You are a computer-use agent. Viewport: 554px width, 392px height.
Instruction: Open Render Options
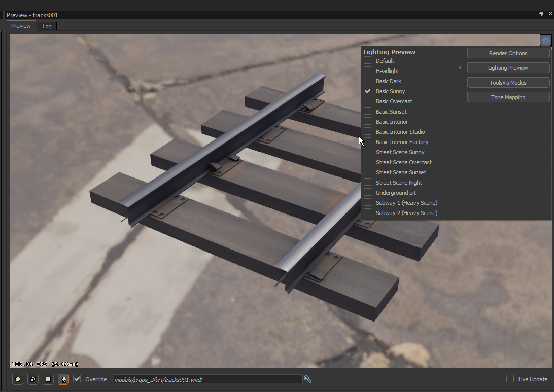tap(508, 53)
